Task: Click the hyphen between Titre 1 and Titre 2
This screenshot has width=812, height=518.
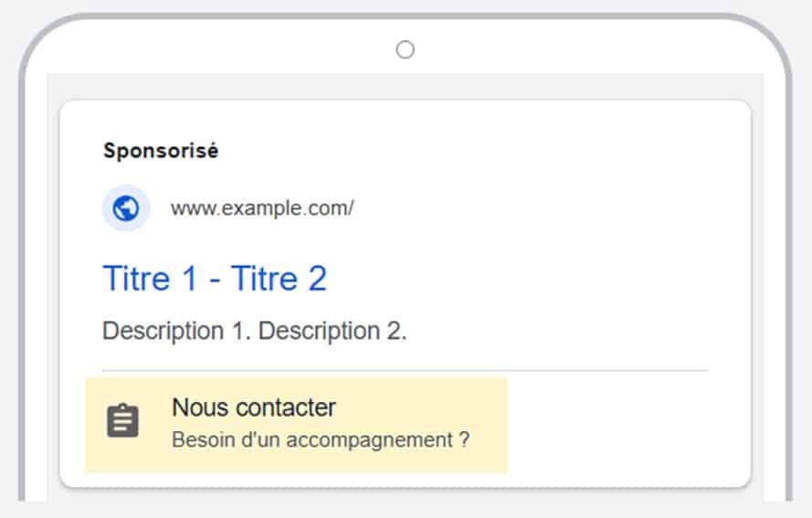Action: pyautogui.click(x=215, y=281)
